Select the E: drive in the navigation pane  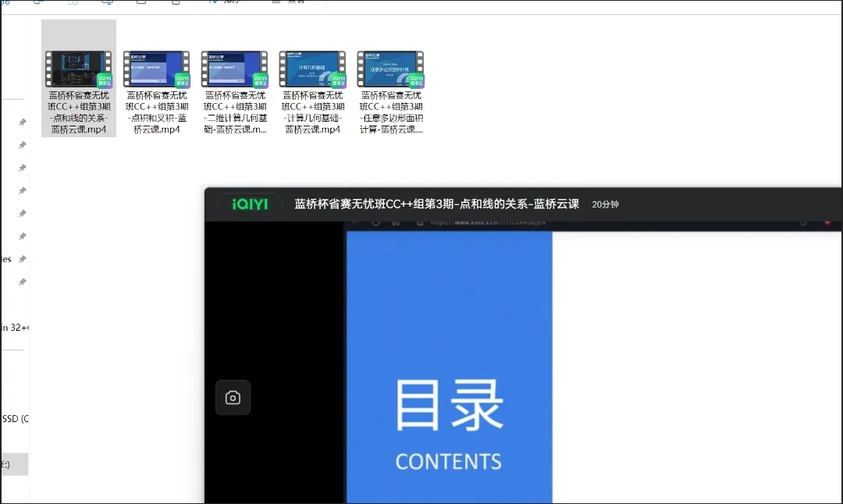12,463
